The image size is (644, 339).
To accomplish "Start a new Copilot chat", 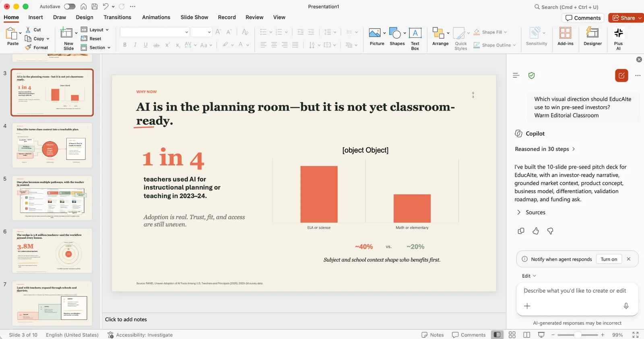I will pos(621,75).
